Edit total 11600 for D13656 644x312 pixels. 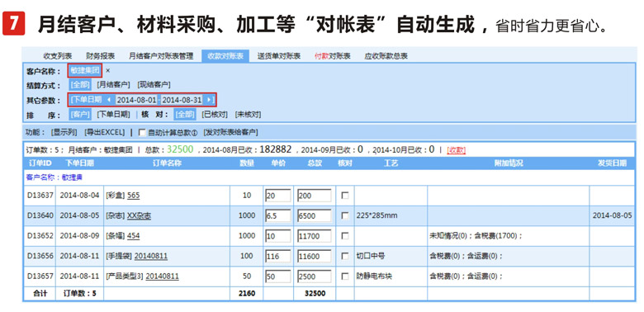tap(315, 256)
